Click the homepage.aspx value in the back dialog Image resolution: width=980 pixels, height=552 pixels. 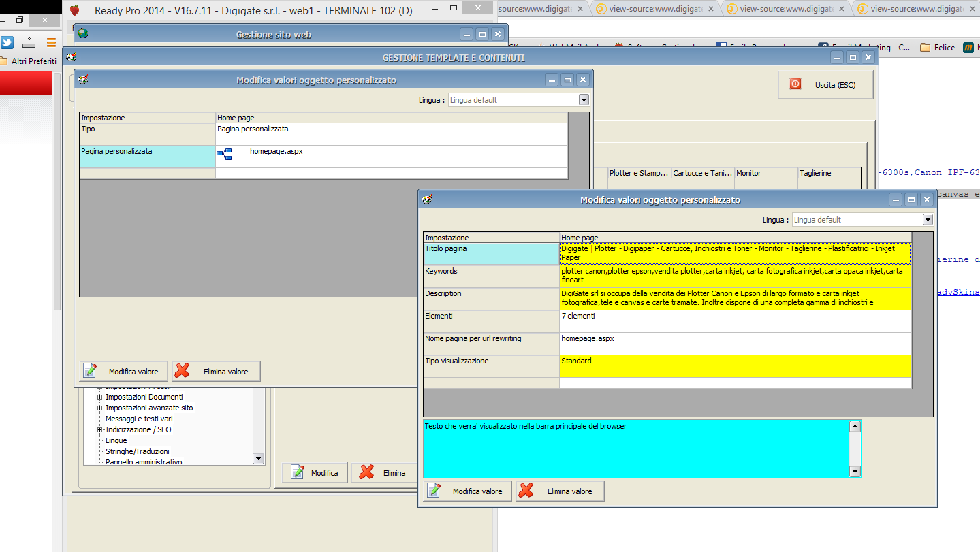pos(392,157)
